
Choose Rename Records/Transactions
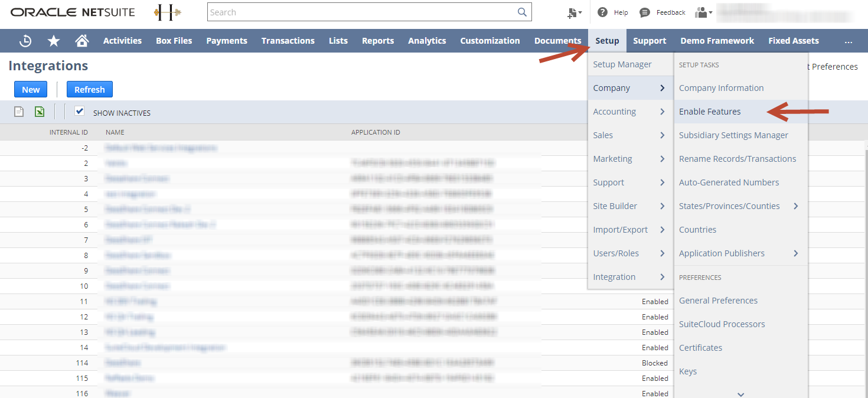[x=738, y=159]
